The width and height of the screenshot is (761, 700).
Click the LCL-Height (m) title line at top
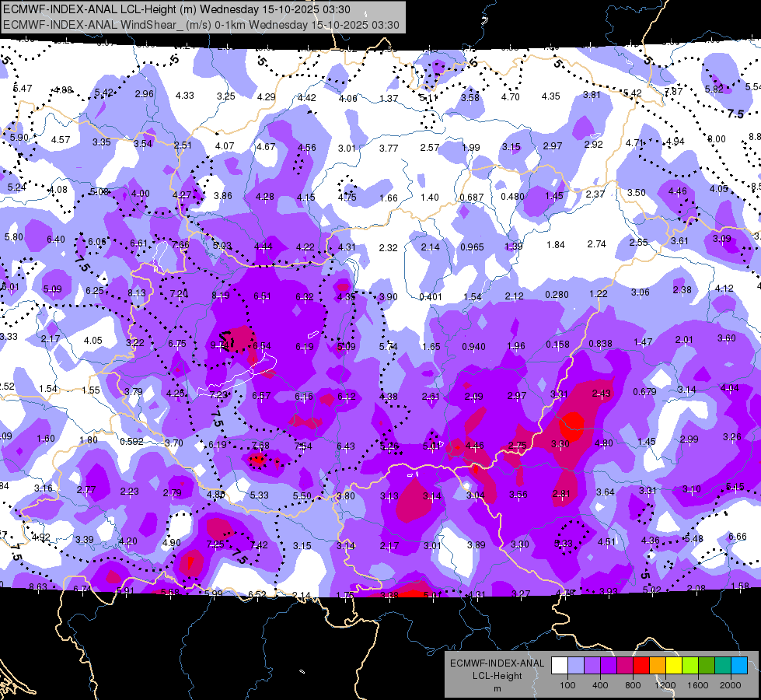(176, 9)
